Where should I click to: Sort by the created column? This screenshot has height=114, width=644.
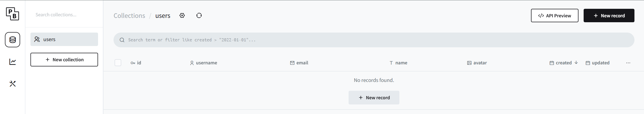tap(564, 63)
